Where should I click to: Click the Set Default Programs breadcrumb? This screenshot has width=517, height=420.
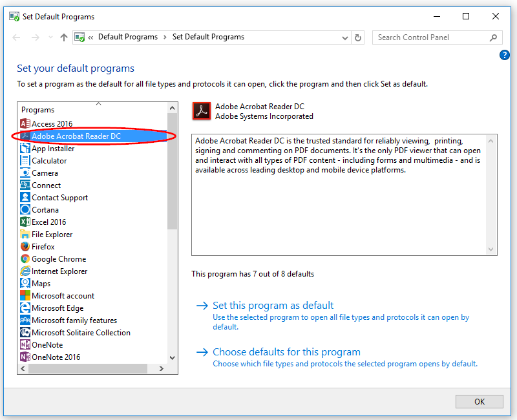click(x=208, y=37)
